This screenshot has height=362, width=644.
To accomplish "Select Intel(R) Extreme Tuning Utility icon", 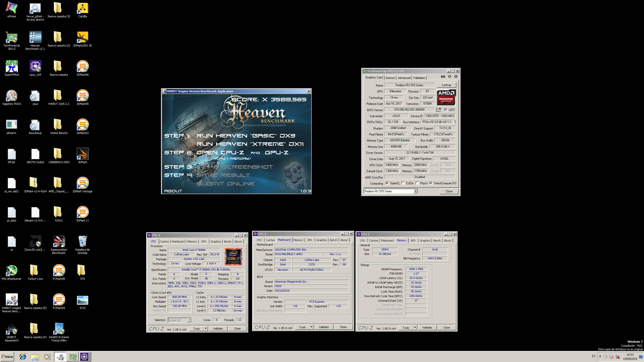I will pyautogui.click(x=59, y=332).
